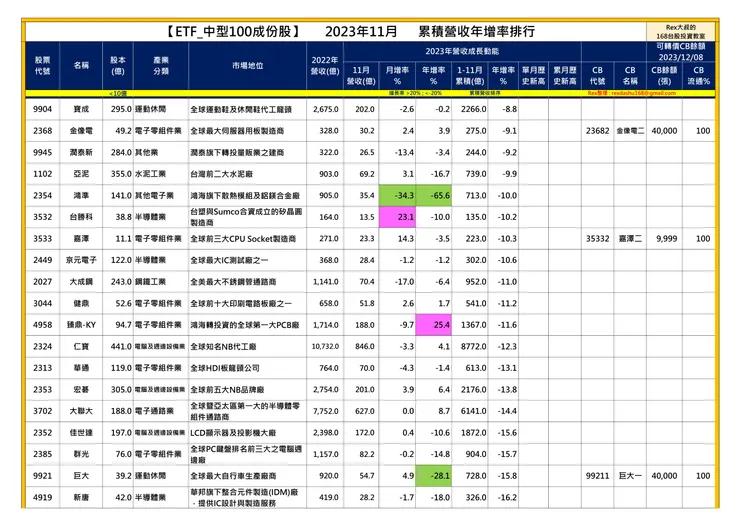Click the stock name 寶成
This screenshot has width=740, height=523.
pyautogui.click(x=81, y=109)
